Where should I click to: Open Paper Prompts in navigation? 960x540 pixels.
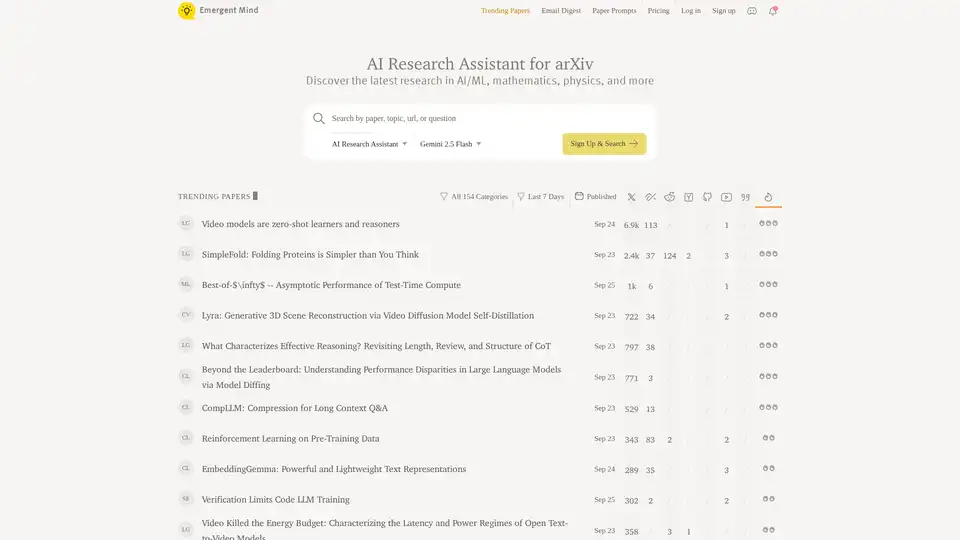tap(614, 11)
